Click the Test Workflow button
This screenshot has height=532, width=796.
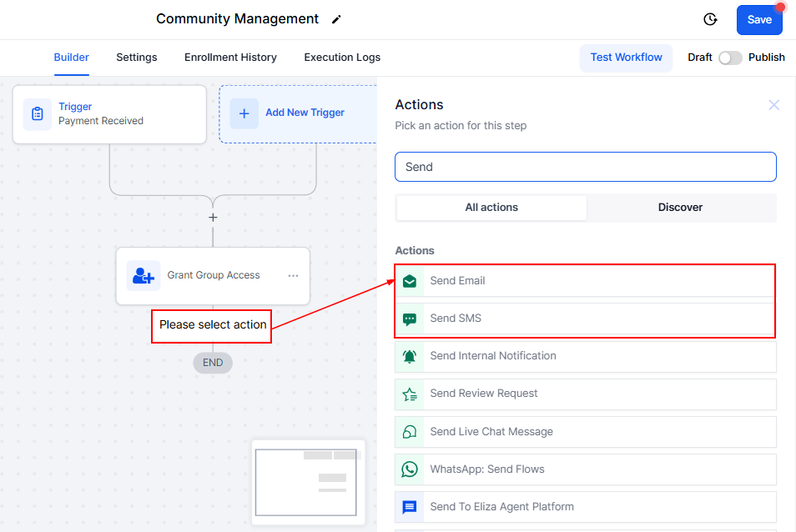pos(626,58)
